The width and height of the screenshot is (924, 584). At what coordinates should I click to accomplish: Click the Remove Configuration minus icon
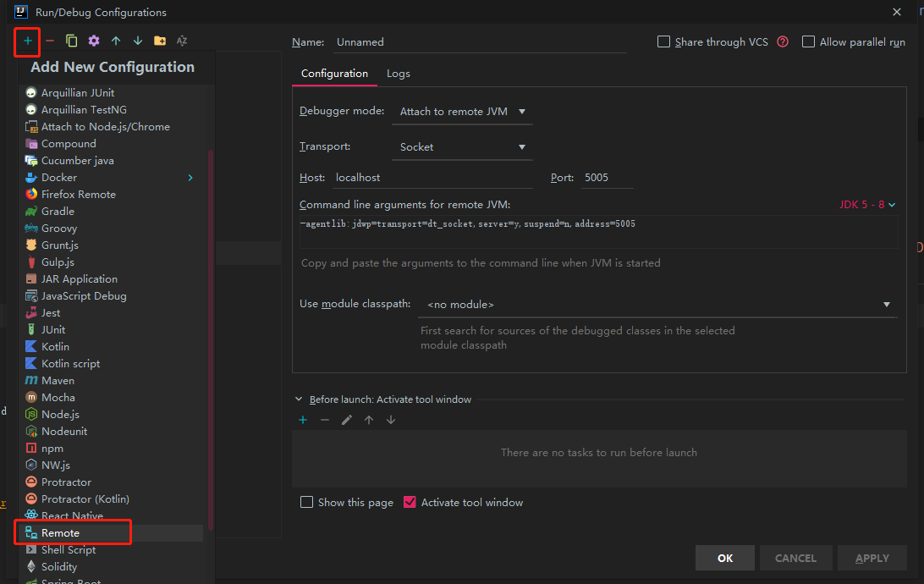coord(49,41)
